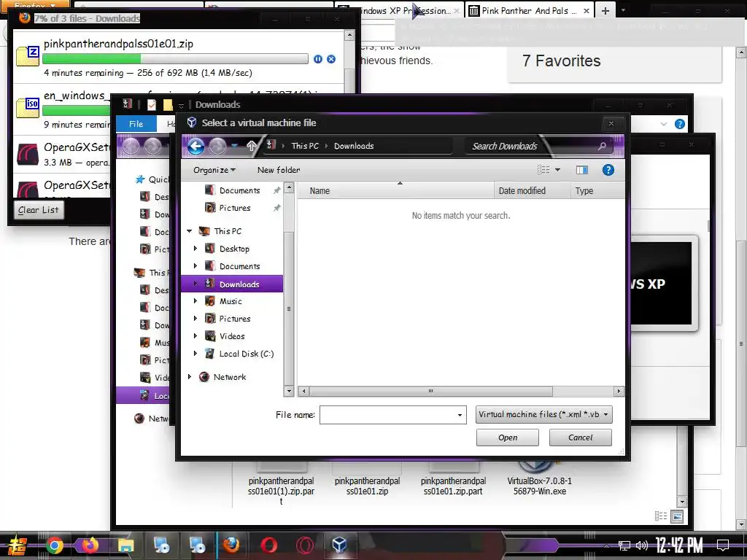This screenshot has width=747, height=560.
Task: Pause the pinkpantherandpalss01e01.zip download
Action: [x=318, y=59]
